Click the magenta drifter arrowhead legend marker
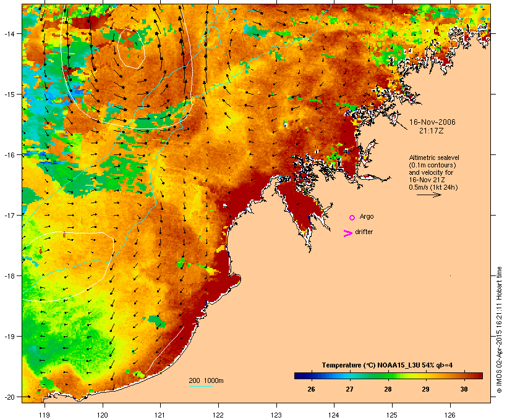Image resolution: width=507 pixels, height=420 pixels. point(348,233)
